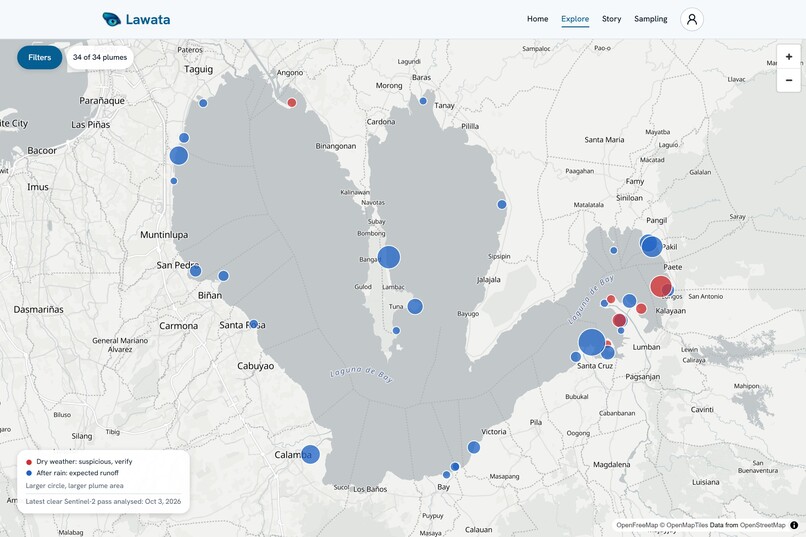Select the blue plume marker on Santa Rosa

253,324
